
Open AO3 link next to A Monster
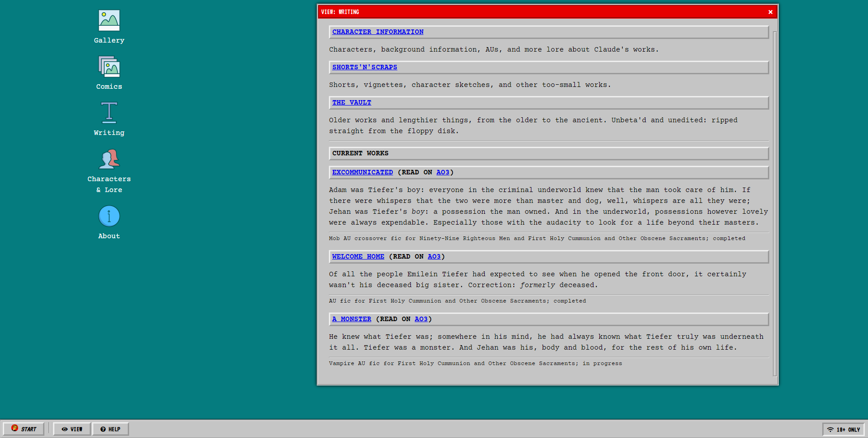coord(421,319)
